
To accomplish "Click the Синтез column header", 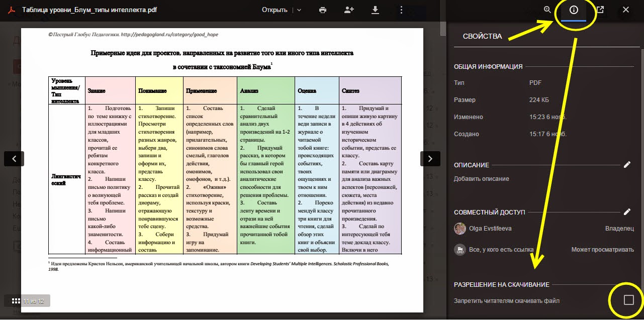I will [x=370, y=91].
